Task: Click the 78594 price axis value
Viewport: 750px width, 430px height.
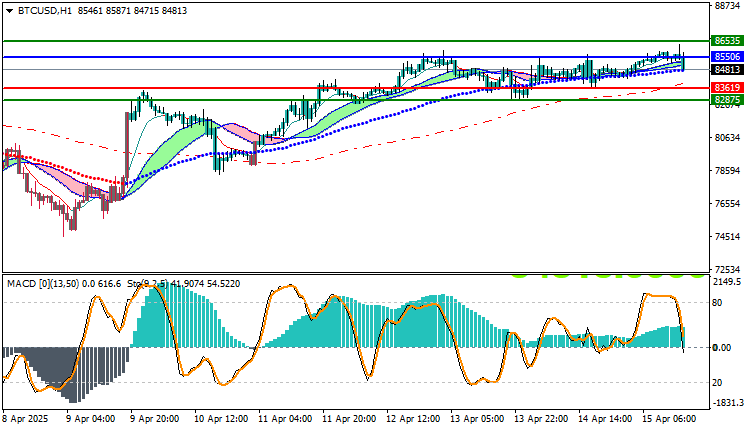Action: pos(727,171)
